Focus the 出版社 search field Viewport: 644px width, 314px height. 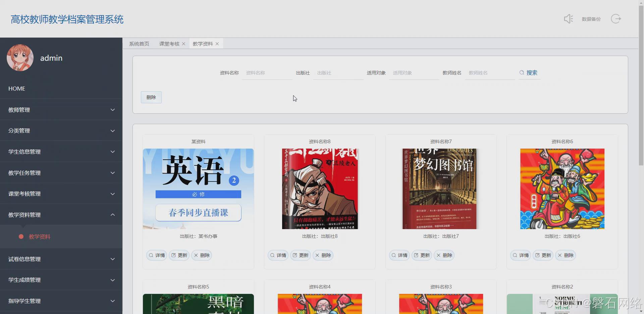point(338,73)
